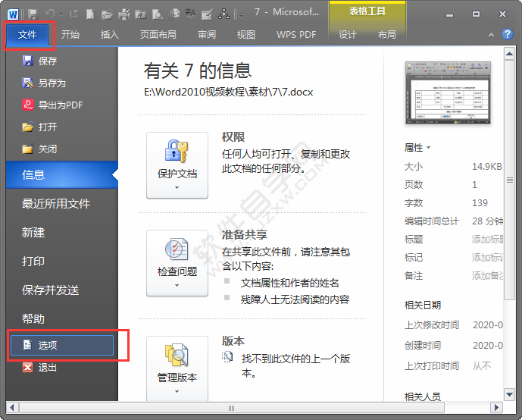The image size is (522, 420).
Task: Open the 检查问题 dropdown button
Action: [177, 263]
